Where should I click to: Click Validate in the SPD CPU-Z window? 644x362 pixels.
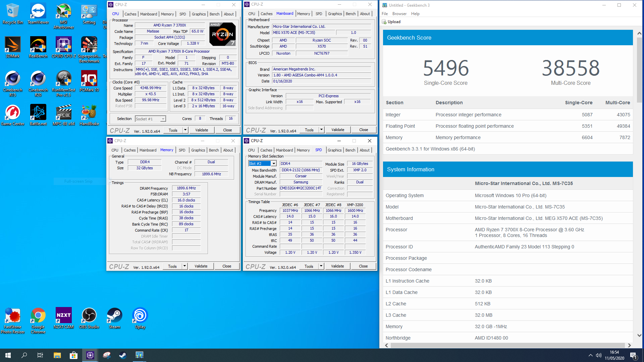coord(337,266)
